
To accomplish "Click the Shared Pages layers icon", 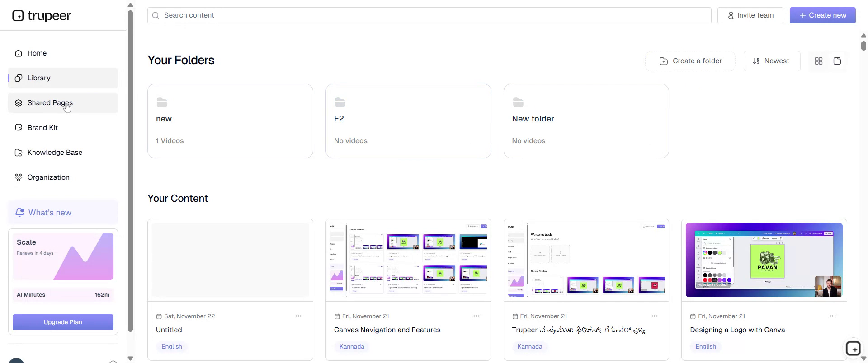I will coord(19,103).
